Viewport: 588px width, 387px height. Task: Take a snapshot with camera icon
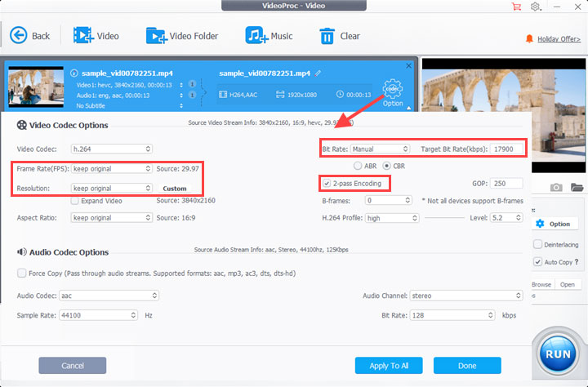coord(556,187)
